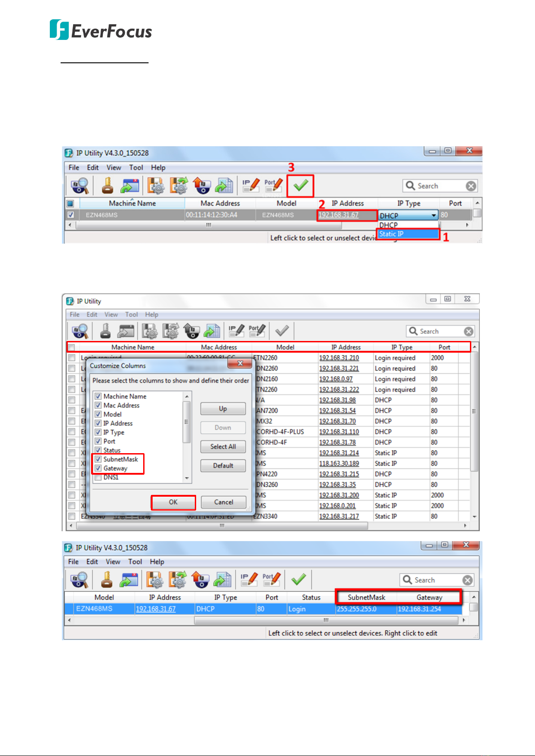The width and height of the screenshot is (535, 756).
Task: Click the Search field in top IP Utility window
Action: click(x=440, y=186)
